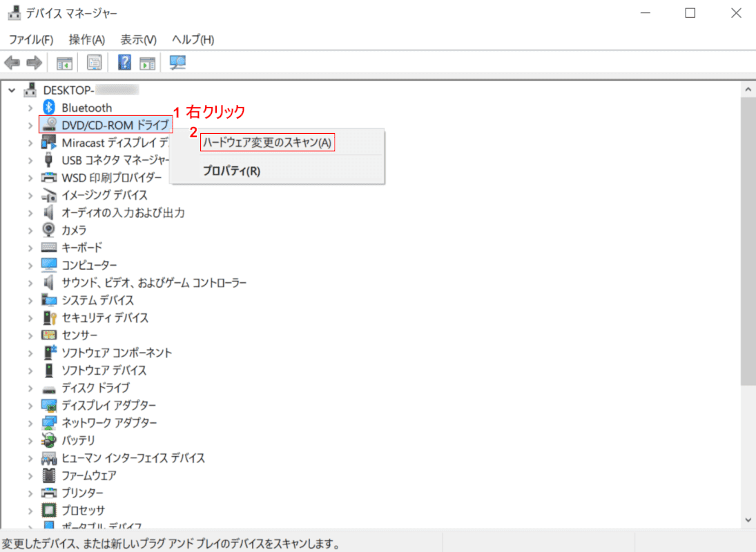Select the DVD/CD-ROM ドライブ tree row
The width and height of the screenshot is (756, 552).
coord(106,125)
